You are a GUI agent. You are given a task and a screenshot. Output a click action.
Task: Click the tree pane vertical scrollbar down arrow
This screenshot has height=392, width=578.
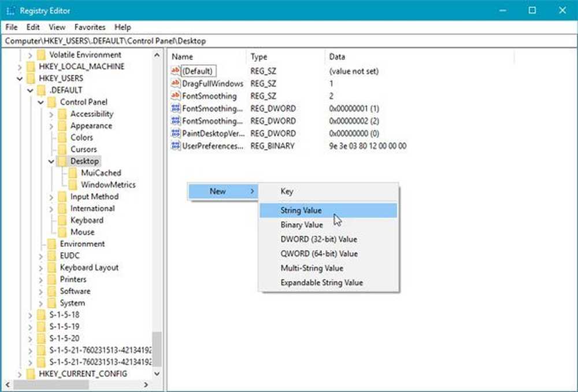pos(157,374)
